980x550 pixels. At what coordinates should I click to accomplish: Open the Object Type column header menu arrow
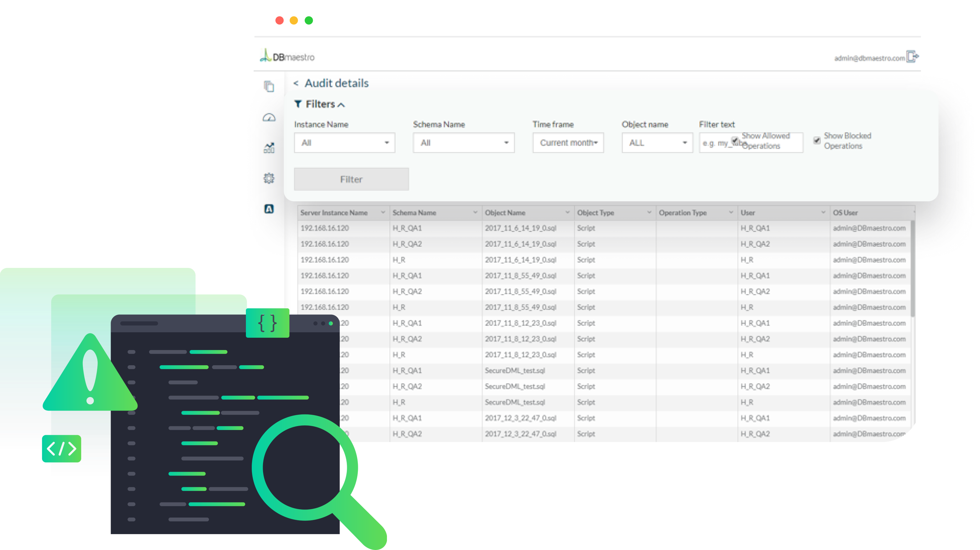click(x=649, y=212)
